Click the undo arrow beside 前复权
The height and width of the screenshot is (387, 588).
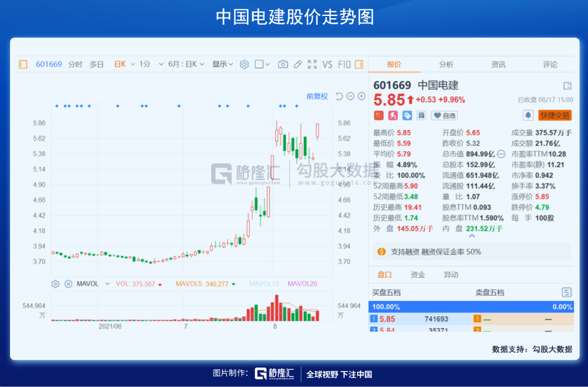click(x=339, y=96)
